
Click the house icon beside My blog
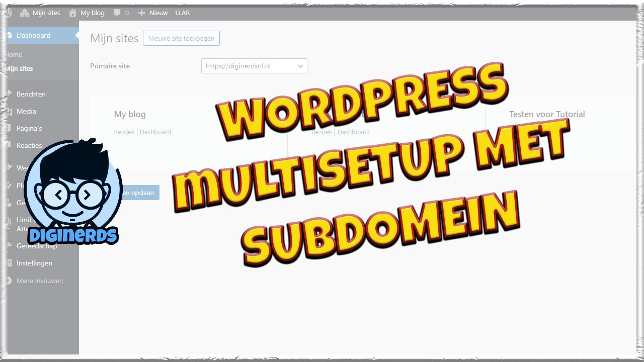pyautogui.click(x=73, y=13)
